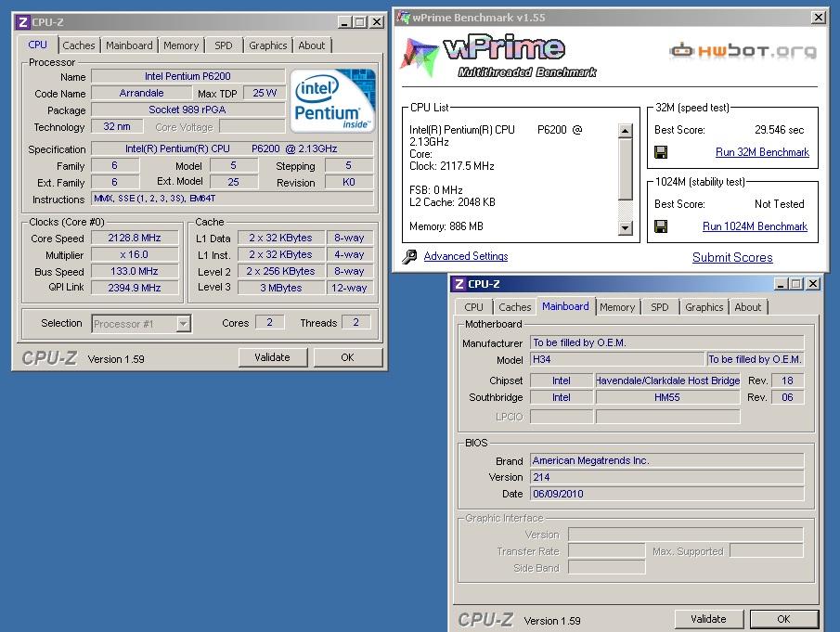
Task: Click the Technology value 32 nm
Action: tap(117, 126)
